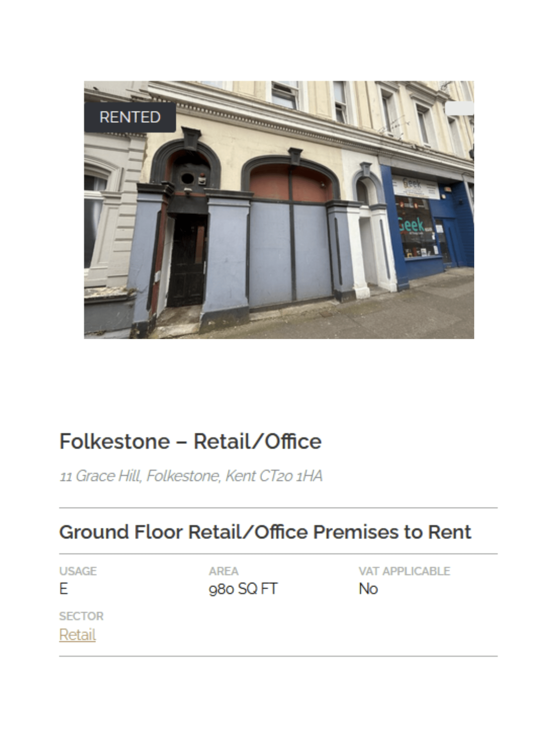Image resolution: width=560 pixels, height=734 pixels.
Task: Click the green Geek window lettering
Action: click(411, 224)
